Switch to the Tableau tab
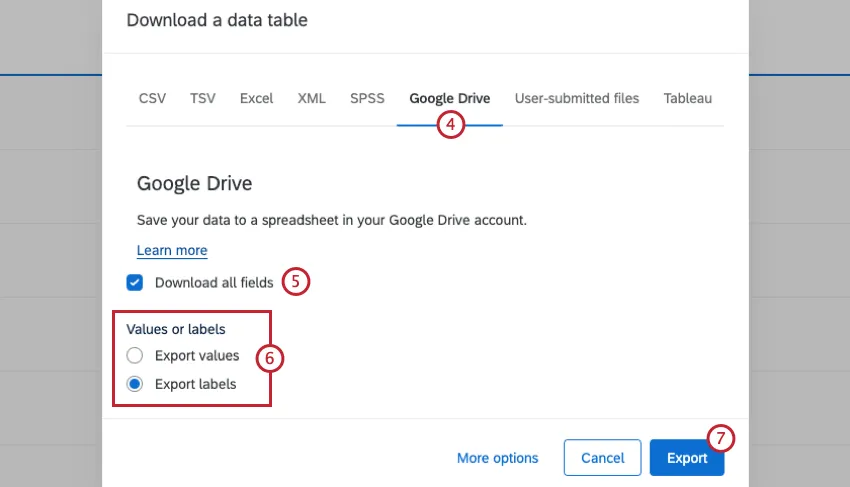850x487 pixels. [687, 98]
